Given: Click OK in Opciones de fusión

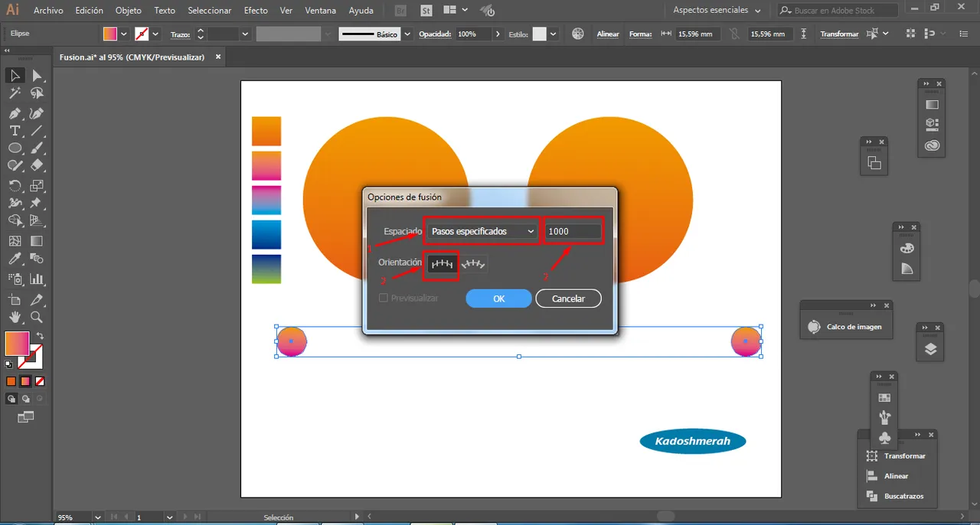Looking at the screenshot, I should click(x=498, y=298).
